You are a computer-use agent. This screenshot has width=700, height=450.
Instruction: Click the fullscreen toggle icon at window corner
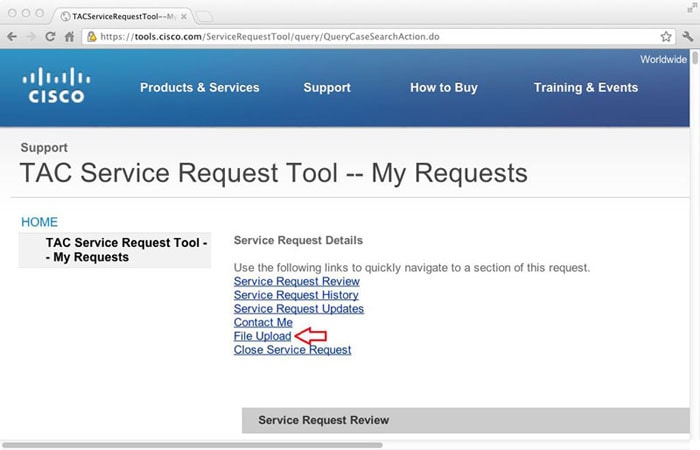(692, 7)
